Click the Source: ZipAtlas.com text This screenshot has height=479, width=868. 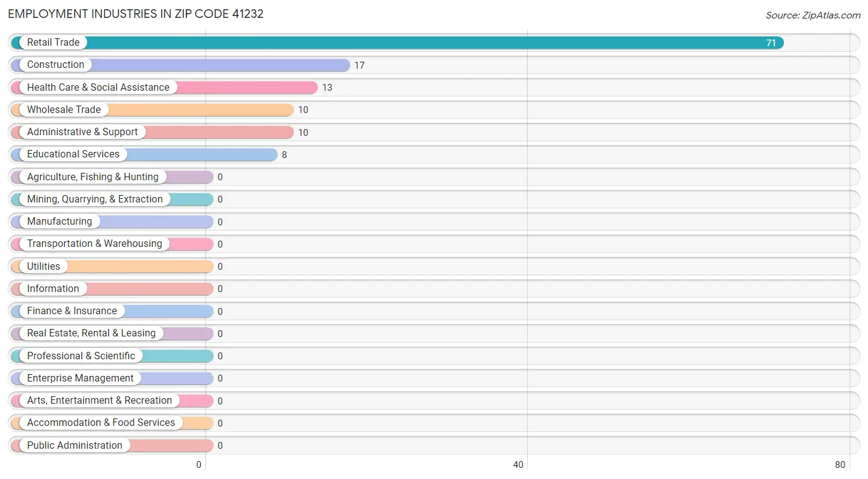click(x=813, y=15)
